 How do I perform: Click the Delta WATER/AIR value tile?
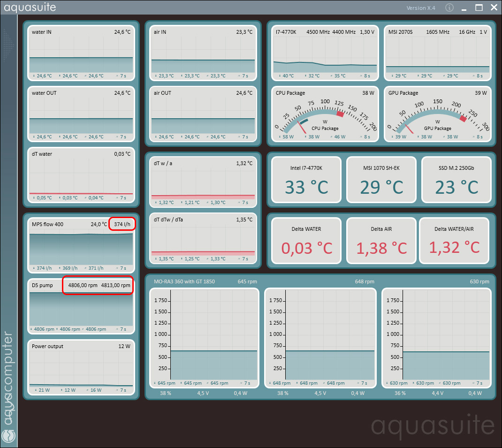pos(454,241)
